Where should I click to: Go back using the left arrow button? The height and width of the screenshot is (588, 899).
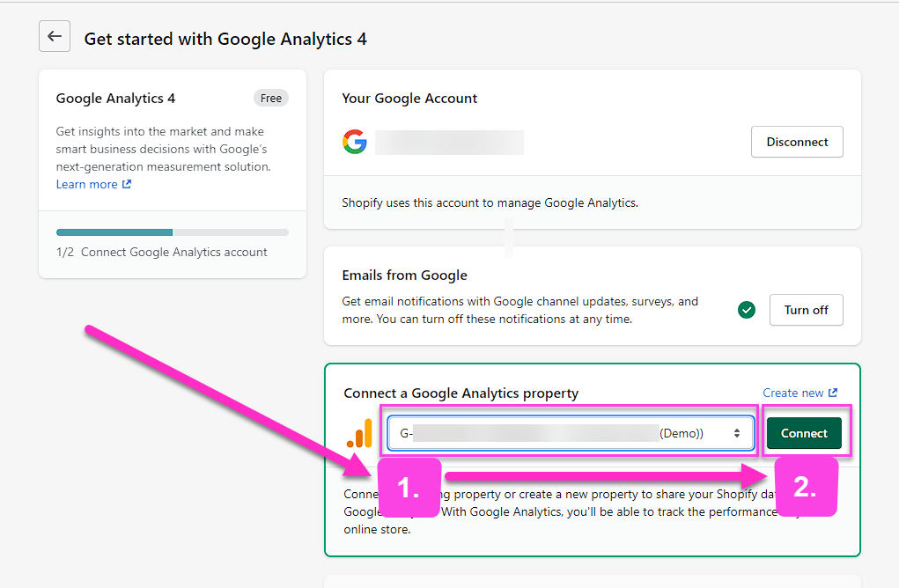55,36
